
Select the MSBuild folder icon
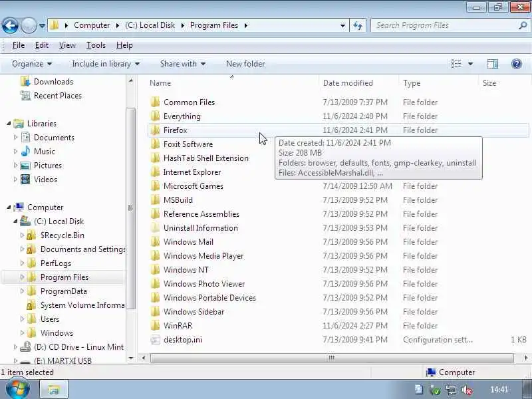click(x=155, y=200)
